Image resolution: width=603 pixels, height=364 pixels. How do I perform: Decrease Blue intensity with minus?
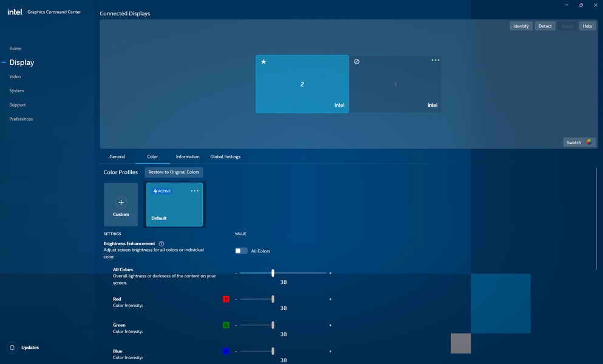(236, 352)
